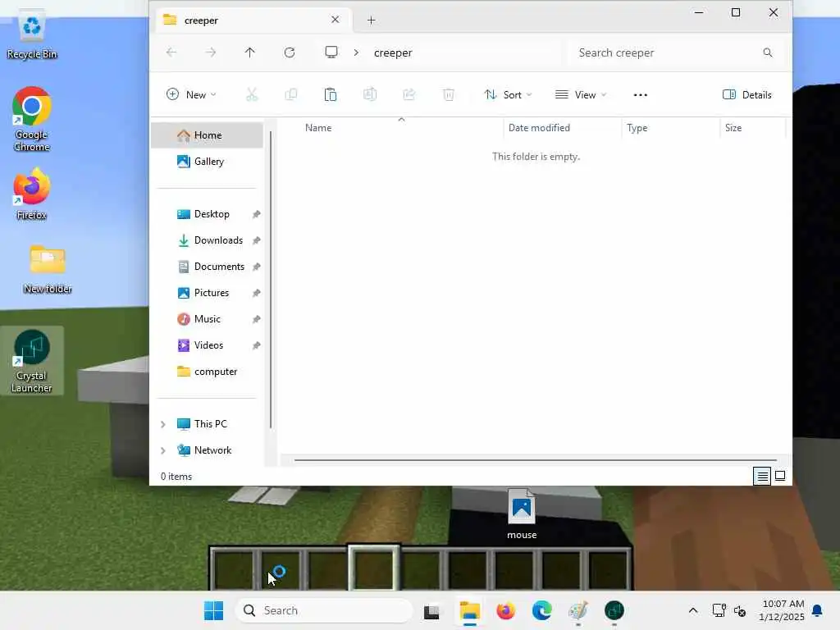840x630 pixels.
Task: Click the creeper breadcrumb in address bar
Action: tap(393, 52)
